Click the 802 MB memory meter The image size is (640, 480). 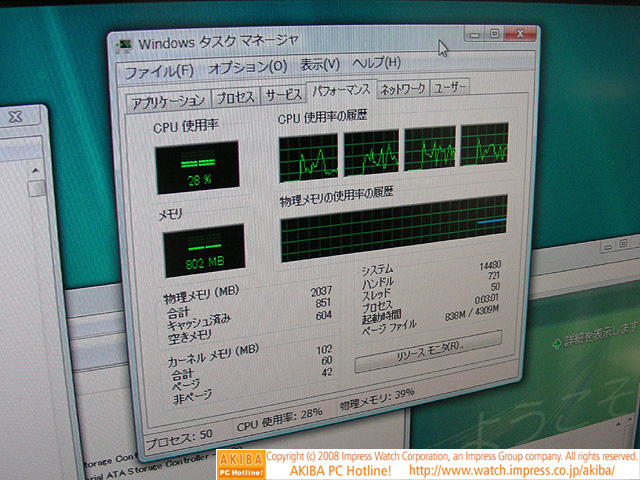[x=203, y=250]
